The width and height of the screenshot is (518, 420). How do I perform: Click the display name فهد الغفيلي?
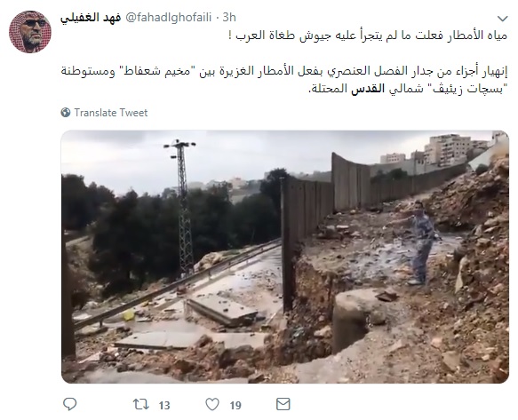[x=91, y=17]
